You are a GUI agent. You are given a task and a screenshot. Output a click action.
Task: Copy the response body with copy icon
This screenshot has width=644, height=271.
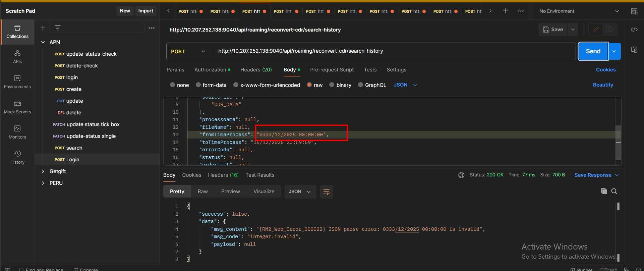(604, 191)
